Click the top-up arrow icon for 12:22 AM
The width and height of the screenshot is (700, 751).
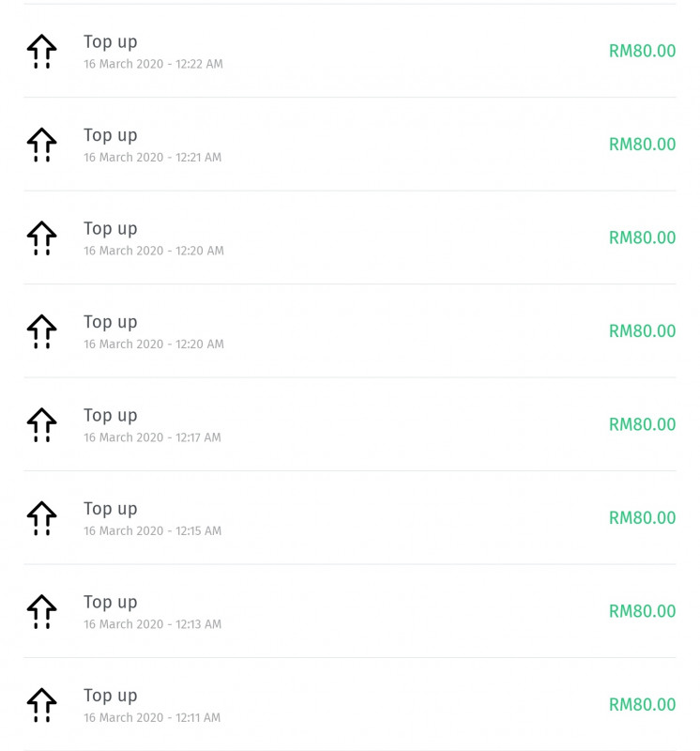point(41,52)
